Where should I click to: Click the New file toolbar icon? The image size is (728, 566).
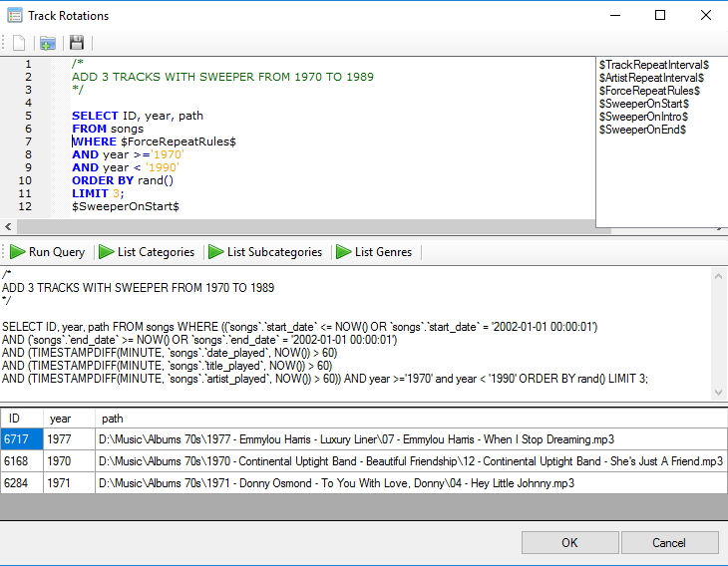[x=19, y=43]
